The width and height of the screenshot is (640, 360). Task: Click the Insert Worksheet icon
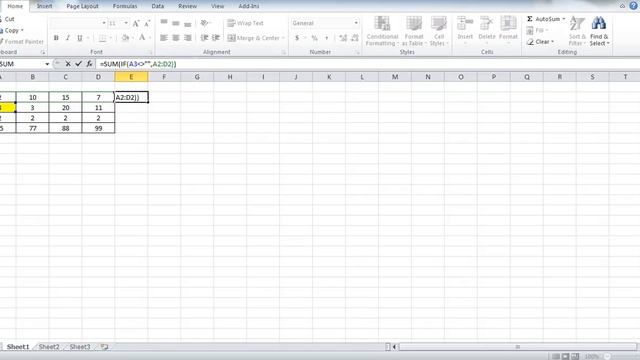point(104,347)
